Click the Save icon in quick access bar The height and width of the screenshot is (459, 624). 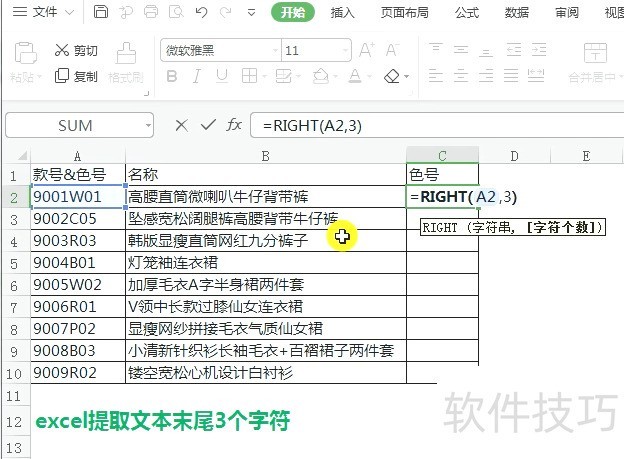coord(101,12)
